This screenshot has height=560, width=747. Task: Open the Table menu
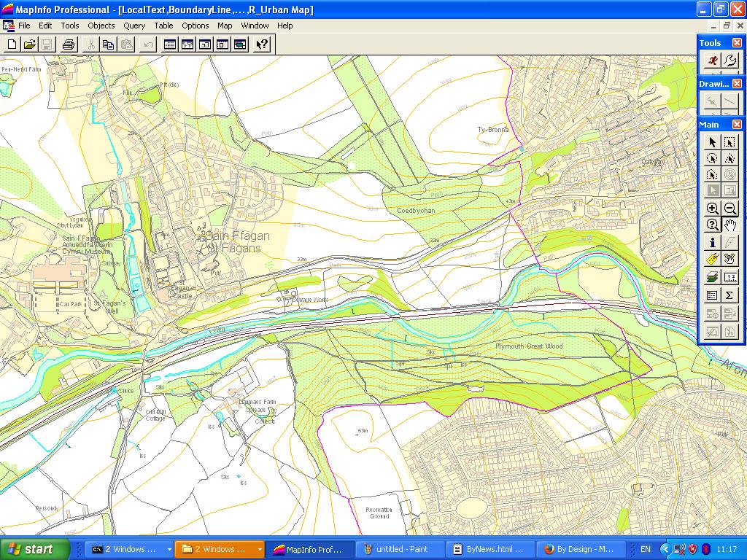click(163, 26)
